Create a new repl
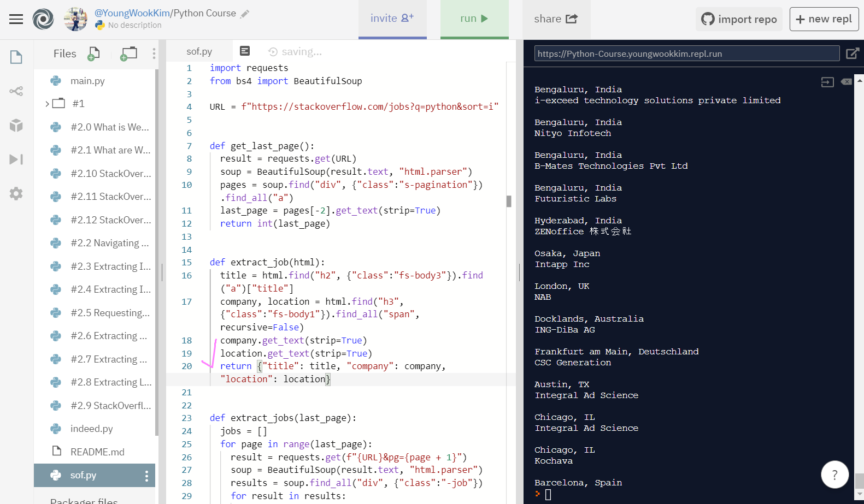 click(824, 19)
